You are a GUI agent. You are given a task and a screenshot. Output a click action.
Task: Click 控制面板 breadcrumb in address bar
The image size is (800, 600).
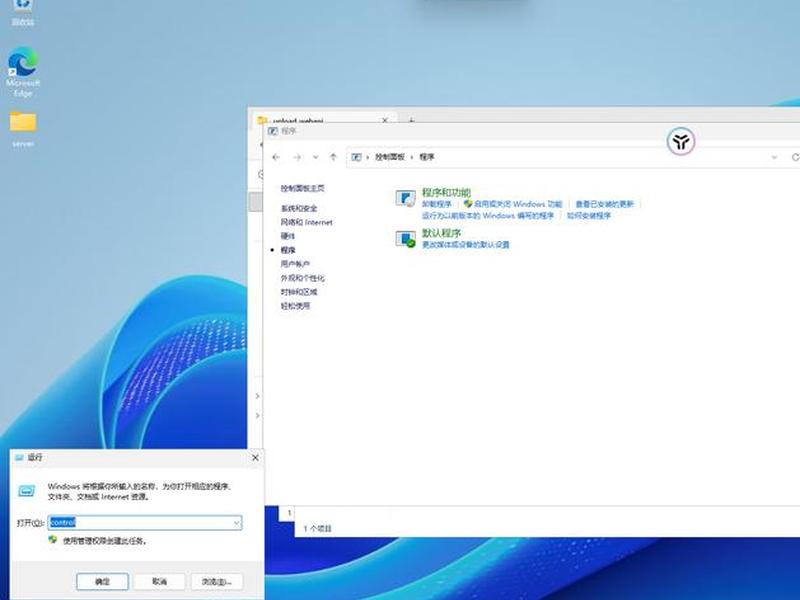390,157
